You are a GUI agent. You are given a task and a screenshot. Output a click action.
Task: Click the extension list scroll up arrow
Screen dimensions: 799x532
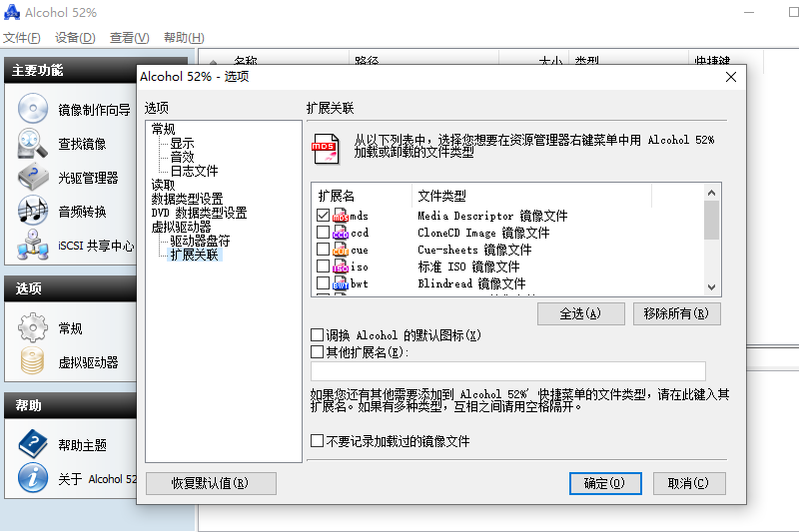pyautogui.click(x=712, y=193)
